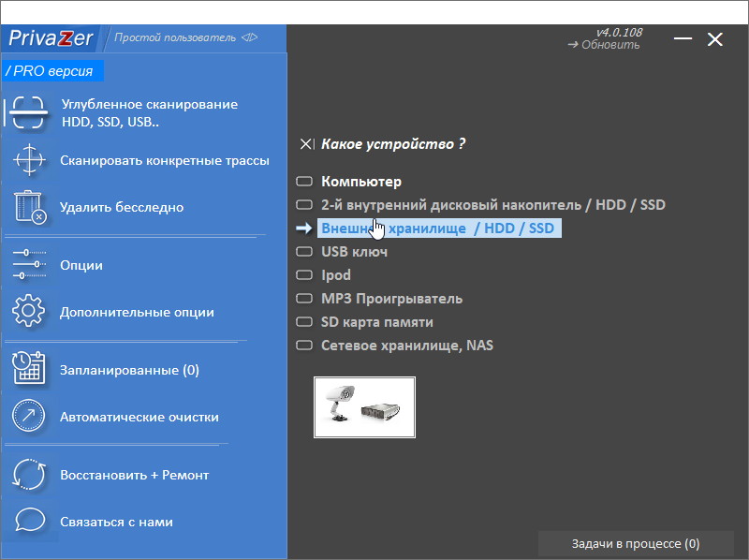The width and height of the screenshot is (749, 560).
Task: Click the Сетевое хранилище, NAS label
Action: pyautogui.click(x=407, y=346)
